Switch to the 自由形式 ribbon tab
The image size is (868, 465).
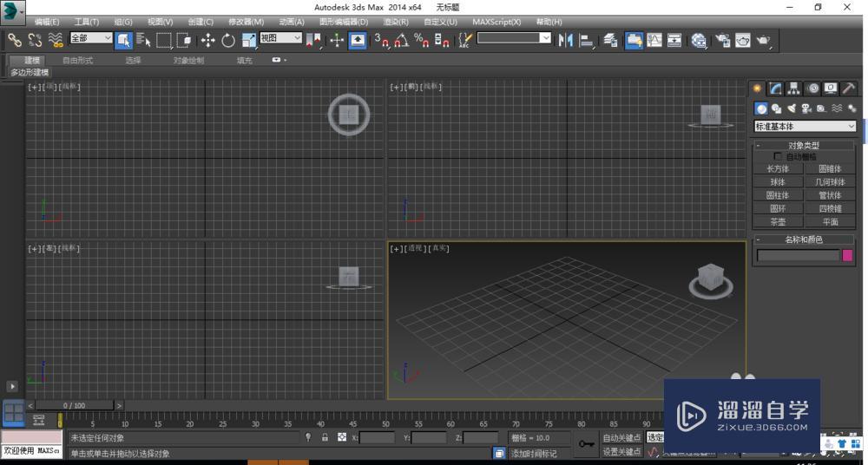pyautogui.click(x=78, y=61)
